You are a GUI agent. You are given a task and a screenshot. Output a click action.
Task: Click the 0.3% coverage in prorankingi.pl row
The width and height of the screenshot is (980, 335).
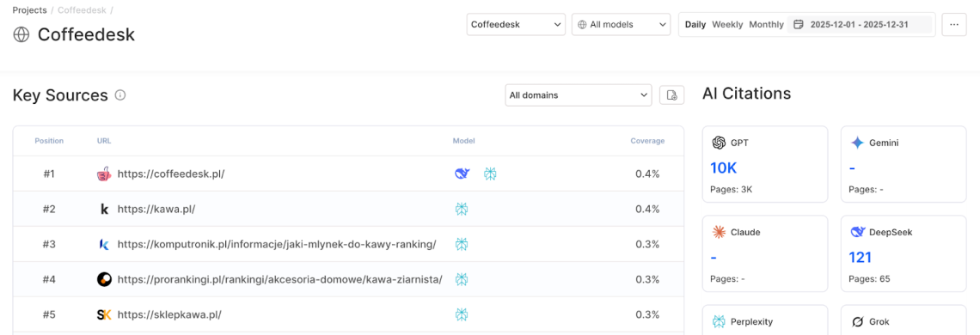647,279
